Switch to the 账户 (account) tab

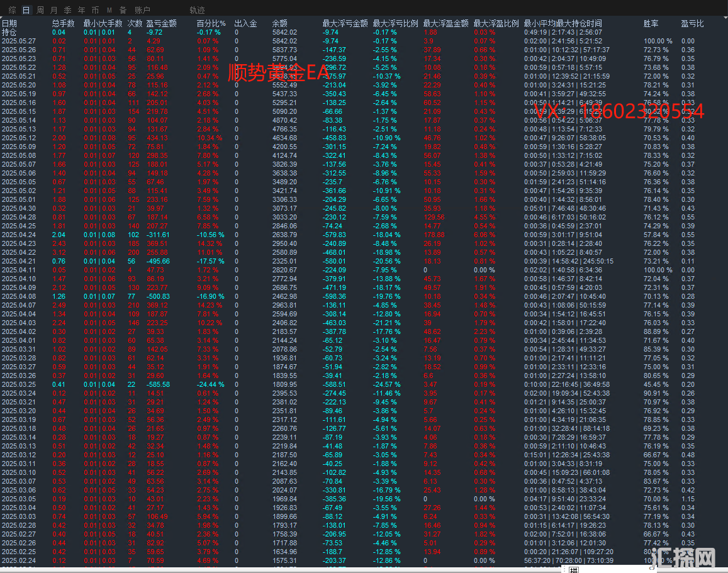point(143,10)
